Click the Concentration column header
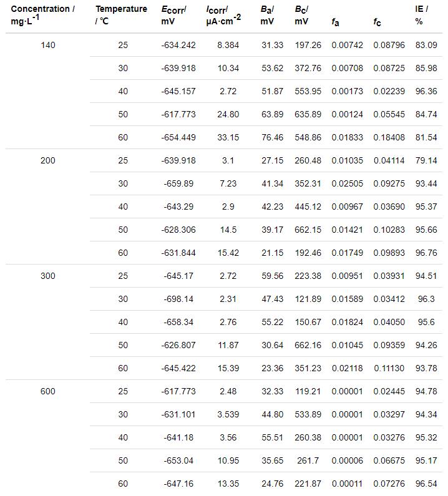 pos(42,15)
